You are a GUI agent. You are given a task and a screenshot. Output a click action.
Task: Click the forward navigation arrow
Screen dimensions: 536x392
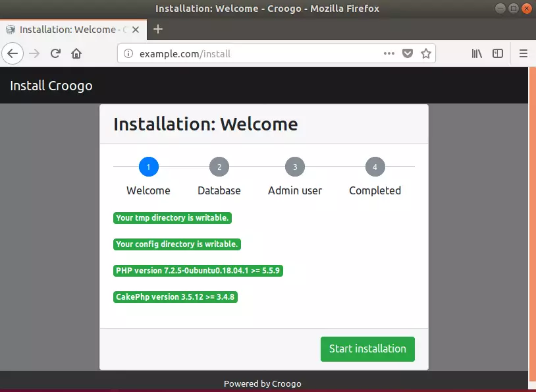click(x=34, y=53)
